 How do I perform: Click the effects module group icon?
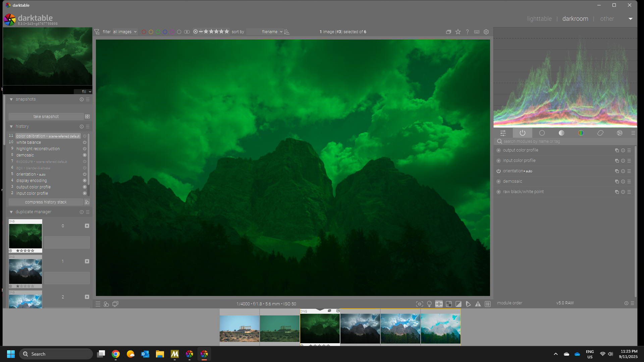tap(620, 133)
